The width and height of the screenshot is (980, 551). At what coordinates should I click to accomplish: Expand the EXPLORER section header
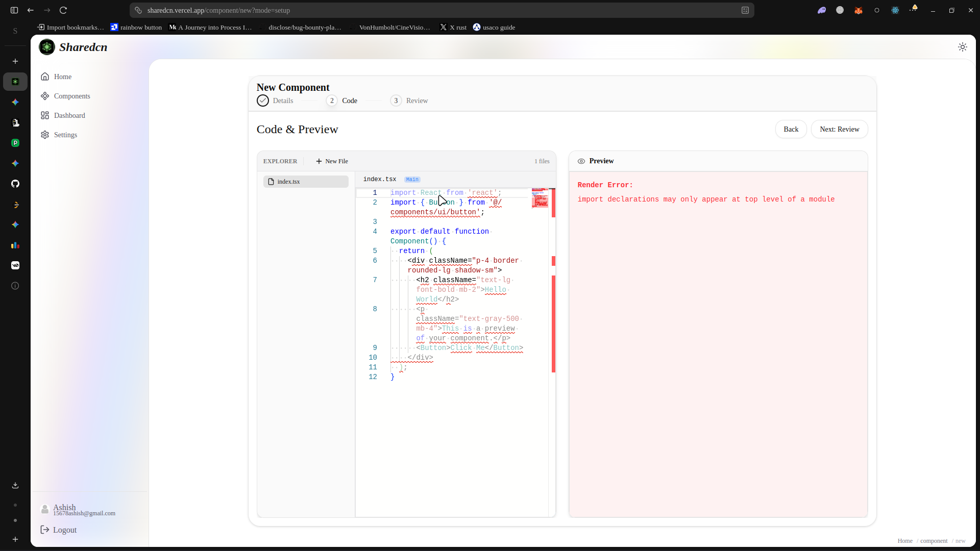pos(280,161)
